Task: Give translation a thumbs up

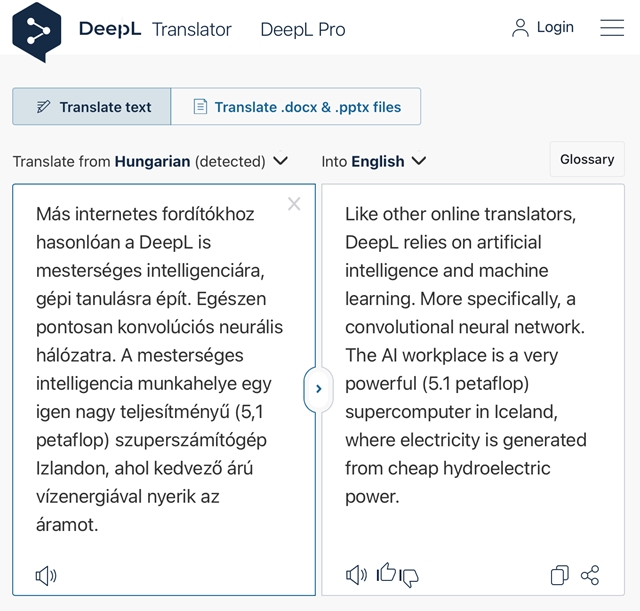Action: pyautogui.click(x=386, y=572)
